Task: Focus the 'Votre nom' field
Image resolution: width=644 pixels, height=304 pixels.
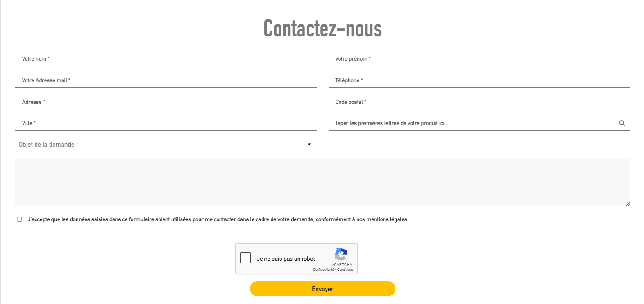Action: pos(166,59)
